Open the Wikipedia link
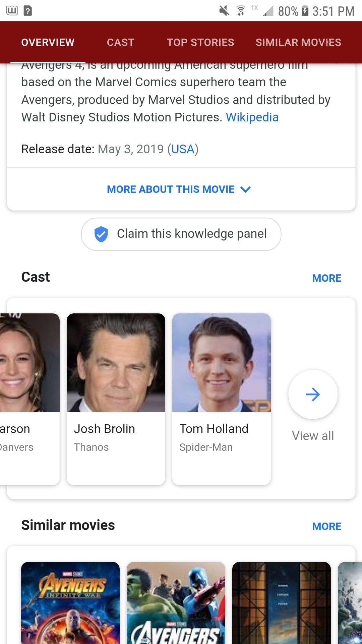Screen dimensions: 362x644 pyautogui.click(x=252, y=117)
